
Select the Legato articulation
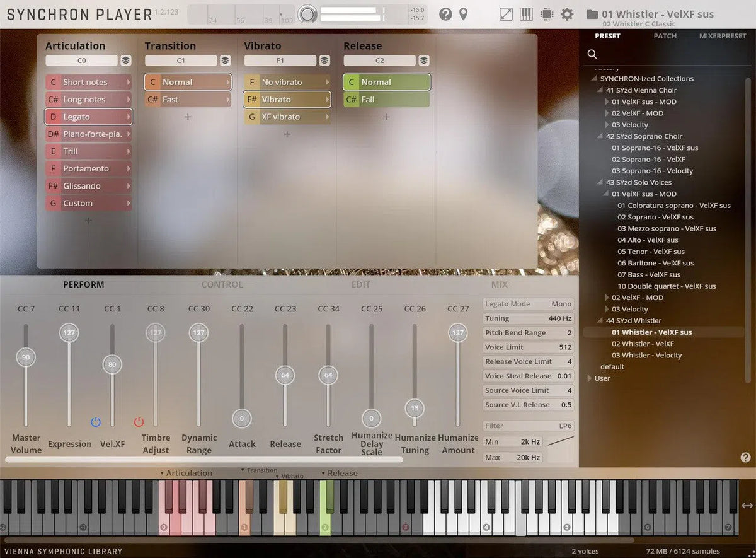click(88, 117)
